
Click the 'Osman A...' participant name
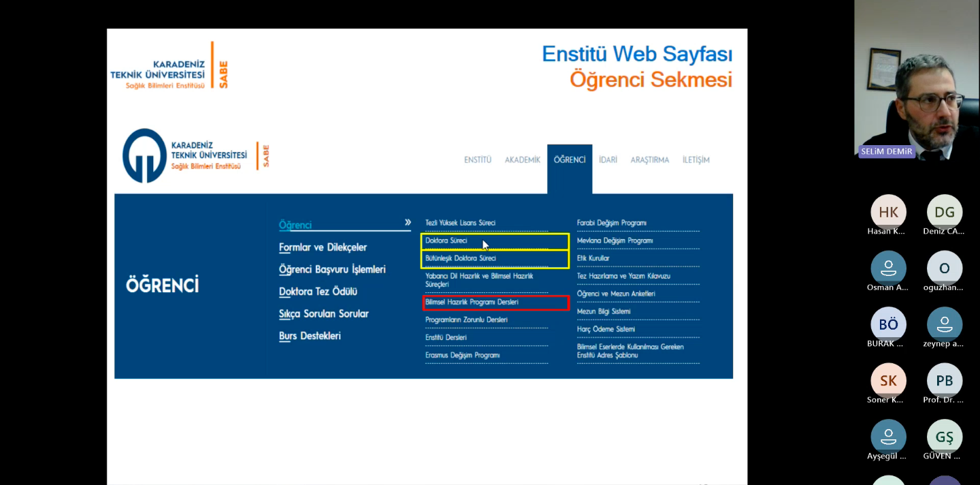pyautogui.click(x=887, y=287)
